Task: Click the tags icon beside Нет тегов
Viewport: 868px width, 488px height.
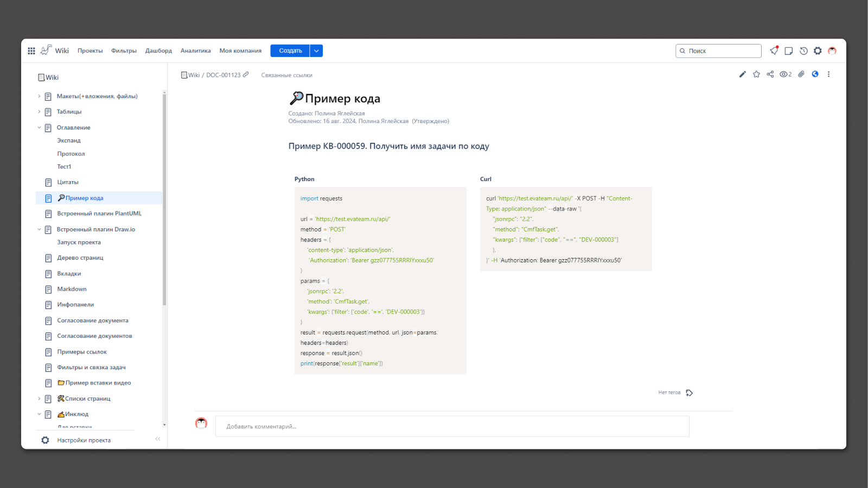Action: point(689,393)
